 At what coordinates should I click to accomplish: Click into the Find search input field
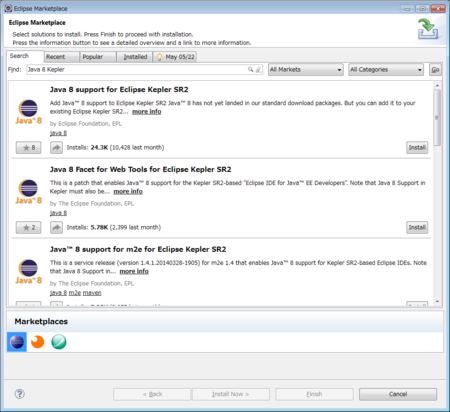137,69
